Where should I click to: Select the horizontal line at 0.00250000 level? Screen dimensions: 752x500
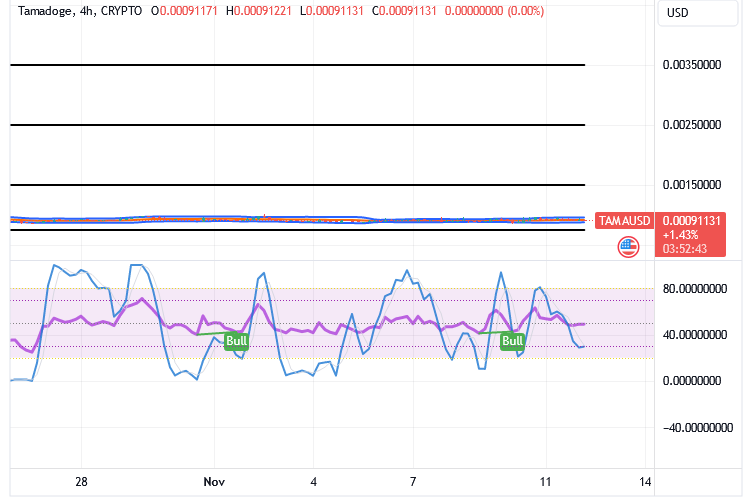[297, 125]
